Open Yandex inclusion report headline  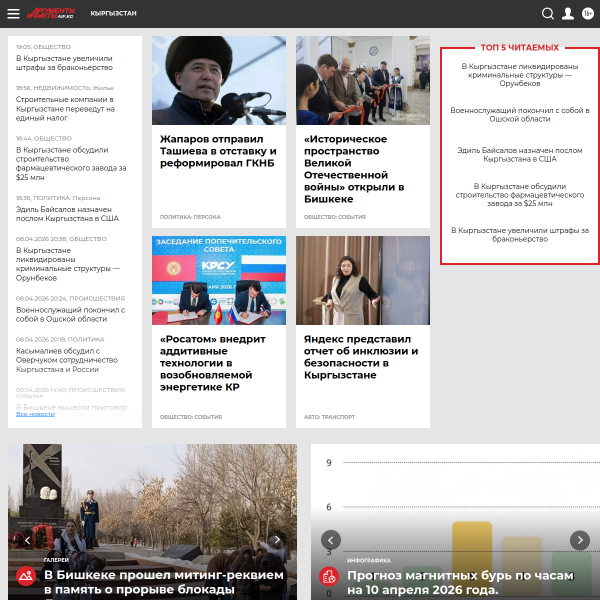[361, 357]
